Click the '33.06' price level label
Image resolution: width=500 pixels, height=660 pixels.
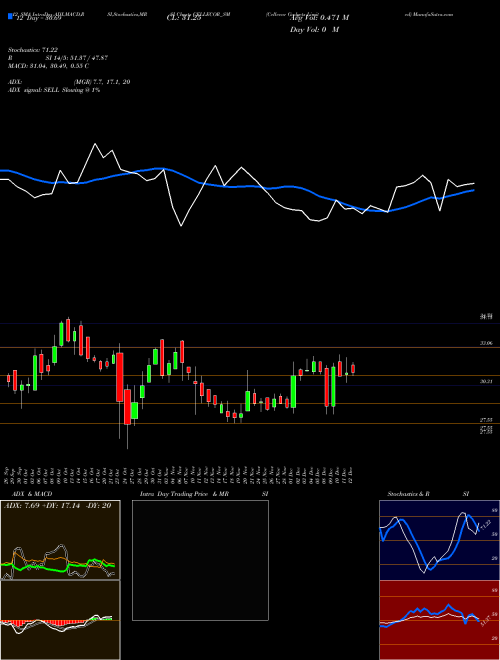486,343
